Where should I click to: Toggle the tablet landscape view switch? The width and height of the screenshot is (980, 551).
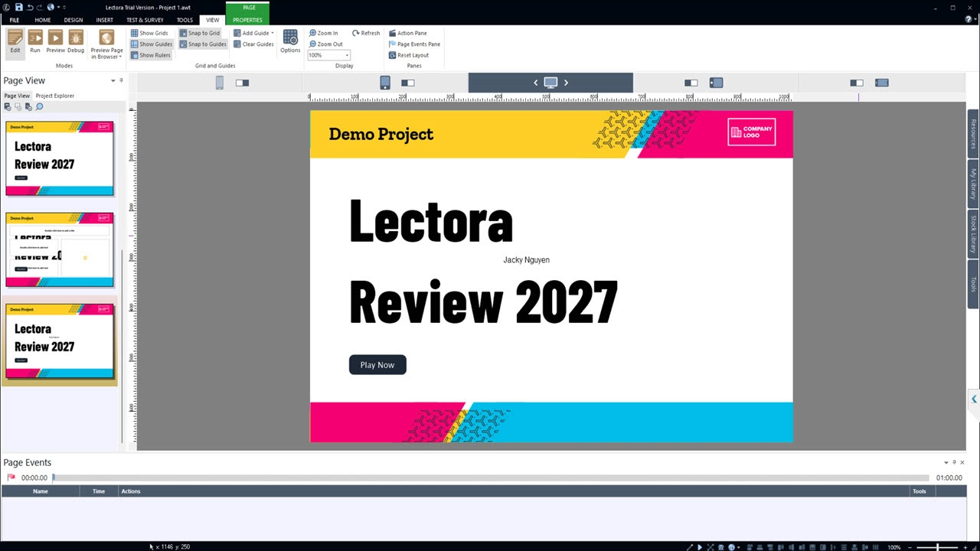click(691, 83)
